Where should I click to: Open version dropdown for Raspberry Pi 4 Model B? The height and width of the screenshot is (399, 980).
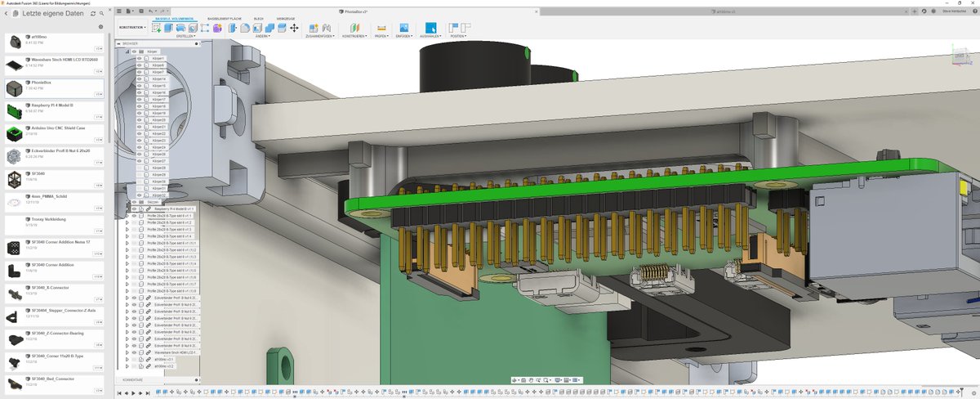[x=98, y=117]
